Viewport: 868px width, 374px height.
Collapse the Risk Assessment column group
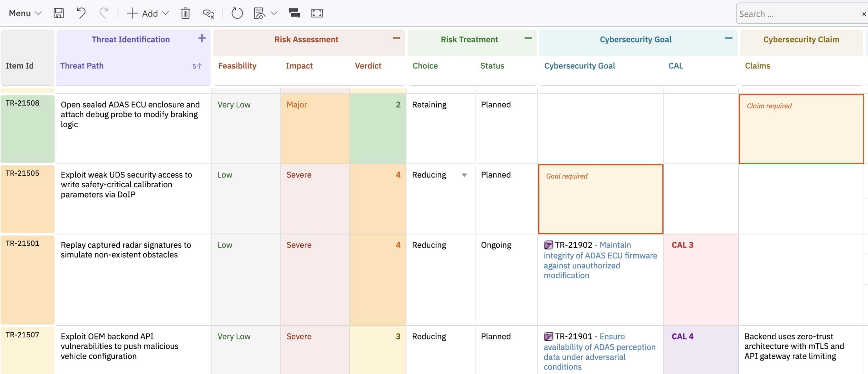pos(396,38)
